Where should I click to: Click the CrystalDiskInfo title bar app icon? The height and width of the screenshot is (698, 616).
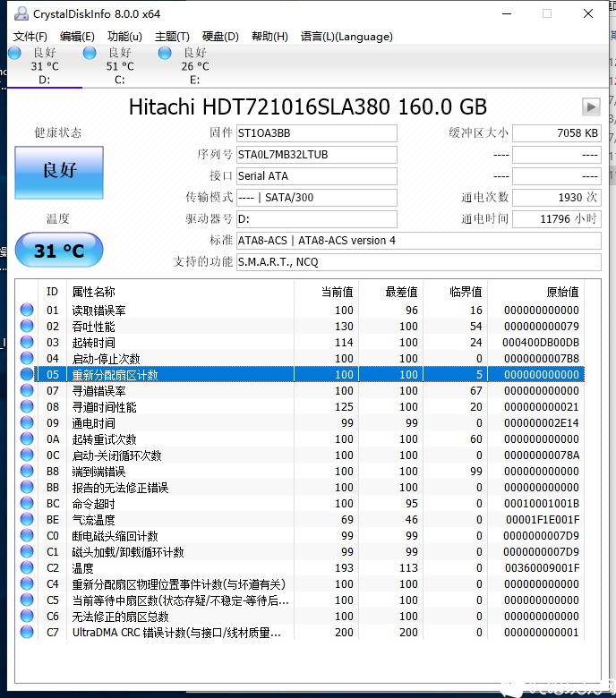(21, 13)
